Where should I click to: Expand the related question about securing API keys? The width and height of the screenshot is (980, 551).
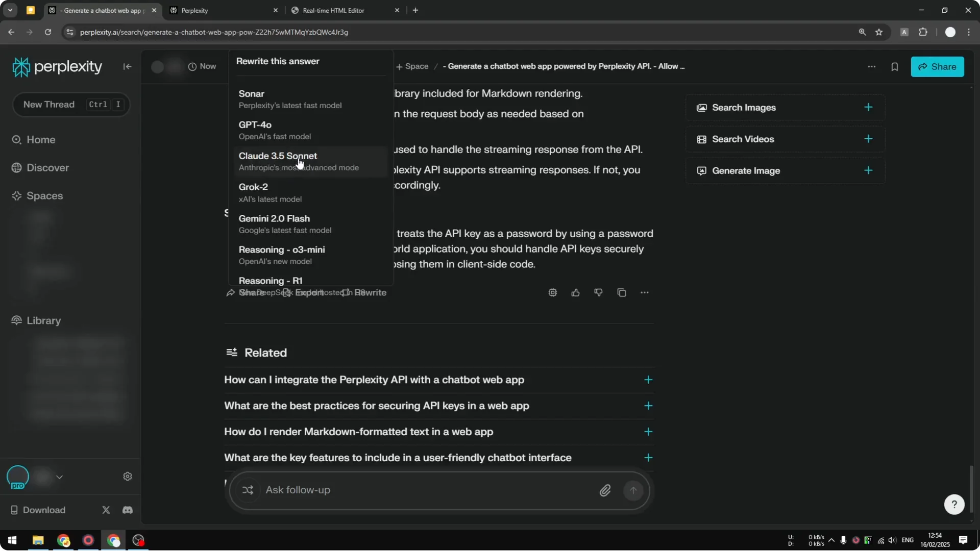[x=648, y=406]
